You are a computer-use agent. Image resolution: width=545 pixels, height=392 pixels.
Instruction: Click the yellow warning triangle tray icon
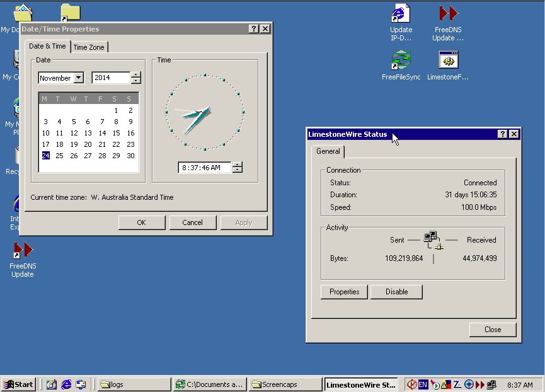coord(445,384)
